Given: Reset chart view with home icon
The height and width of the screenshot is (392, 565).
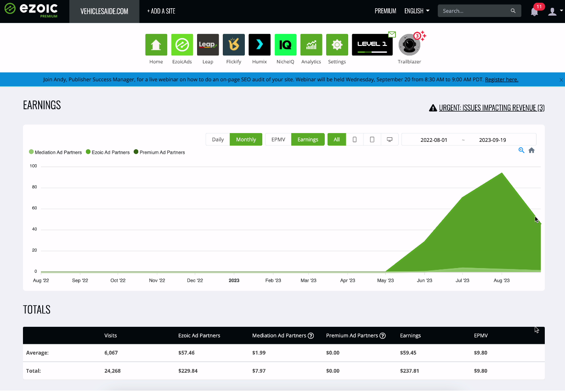Looking at the screenshot, I should (x=531, y=150).
